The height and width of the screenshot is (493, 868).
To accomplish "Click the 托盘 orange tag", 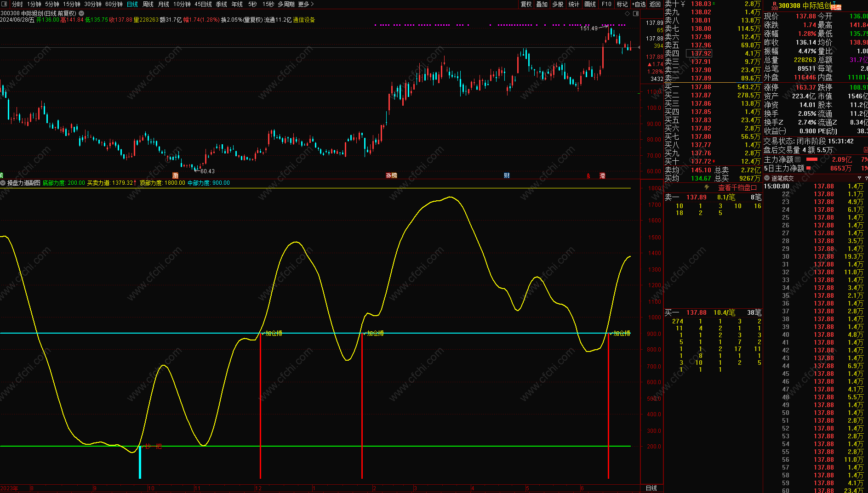I will click(836, 7).
